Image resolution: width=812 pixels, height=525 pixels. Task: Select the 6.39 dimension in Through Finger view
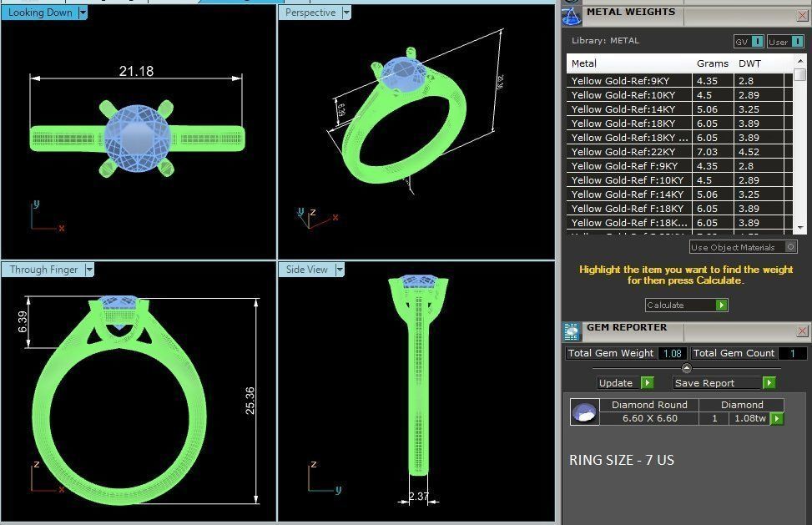23,322
